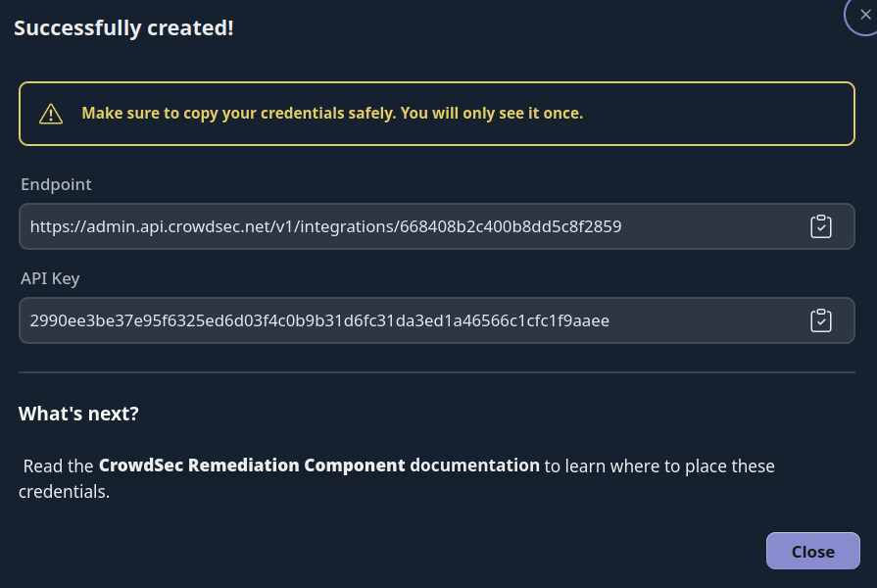Image resolution: width=877 pixels, height=588 pixels.
Task: Open the CrowdSec Remediation Component documentation
Action: point(318,465)
